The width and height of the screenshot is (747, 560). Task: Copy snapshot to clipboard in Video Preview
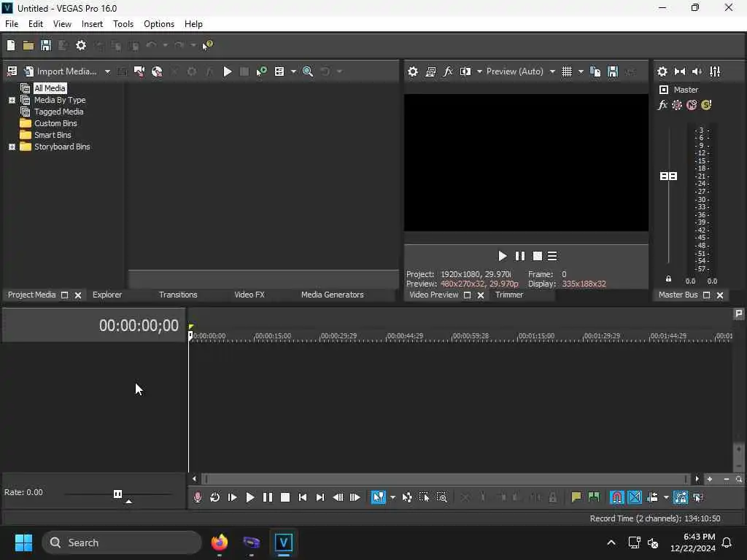[x=595, y=71]
